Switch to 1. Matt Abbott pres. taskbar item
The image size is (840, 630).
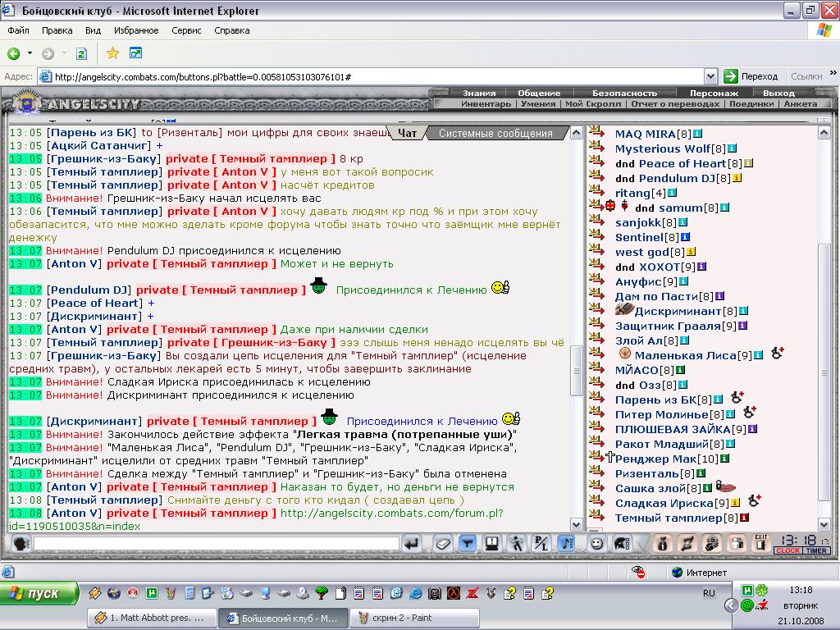[x=152, y=619]
